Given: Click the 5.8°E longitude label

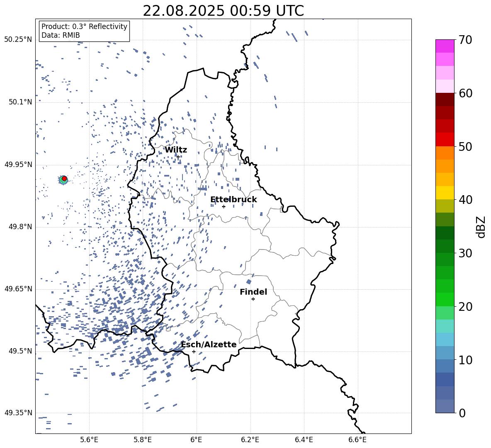Looking at the screenshot, I should point(143,440).
